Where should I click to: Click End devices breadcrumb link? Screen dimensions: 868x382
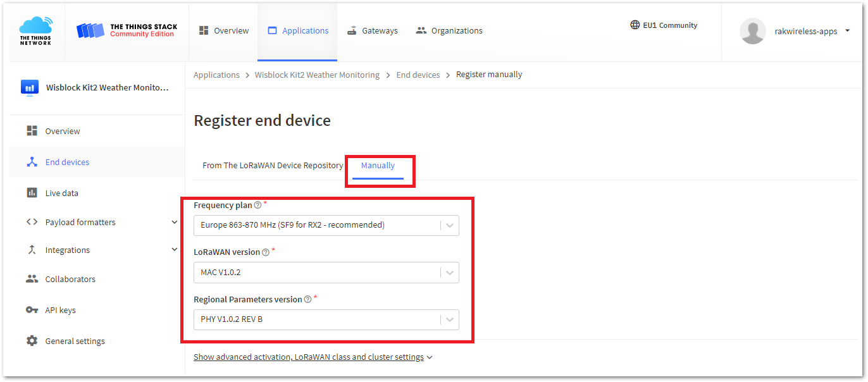pyautogui.click(x=418, y=75)
